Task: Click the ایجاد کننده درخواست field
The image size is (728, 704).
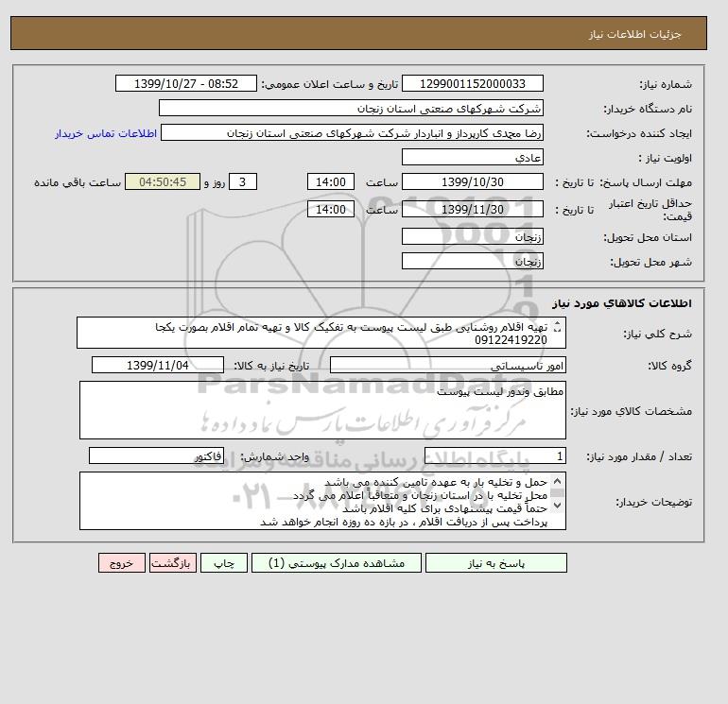Action: [352, 132]
